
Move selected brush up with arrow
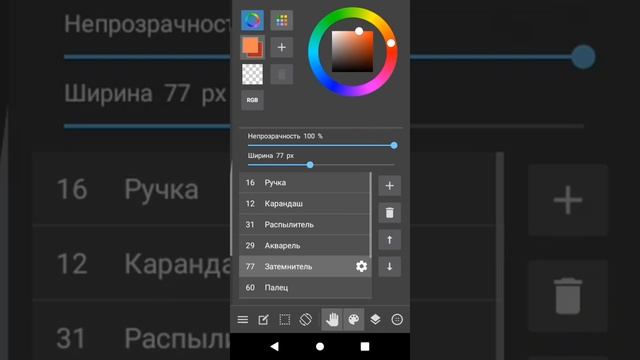click(389, 240)
